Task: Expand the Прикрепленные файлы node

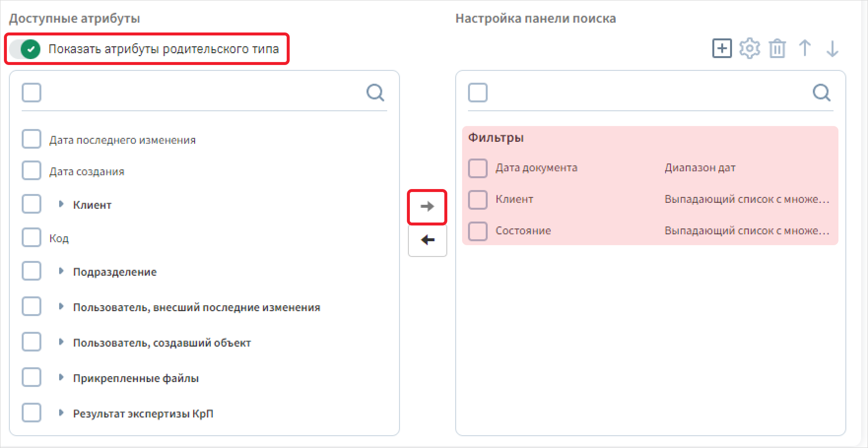Action: [61, 377]
